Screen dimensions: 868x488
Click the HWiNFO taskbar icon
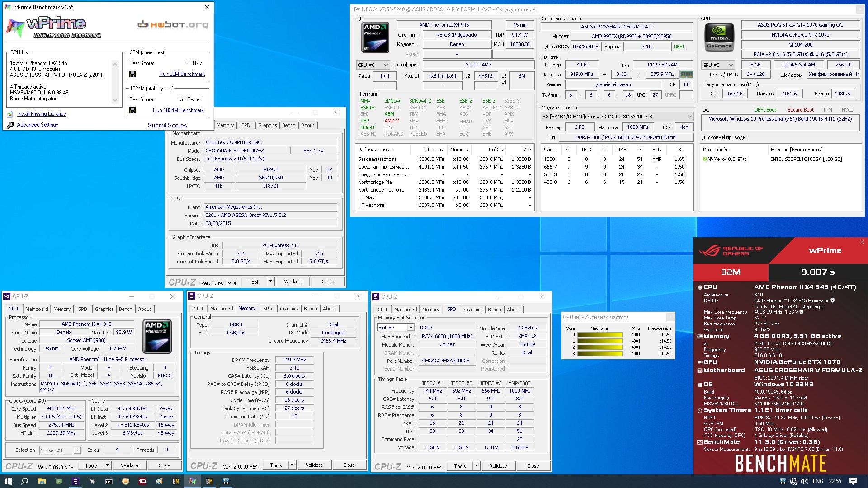[226, 481]
